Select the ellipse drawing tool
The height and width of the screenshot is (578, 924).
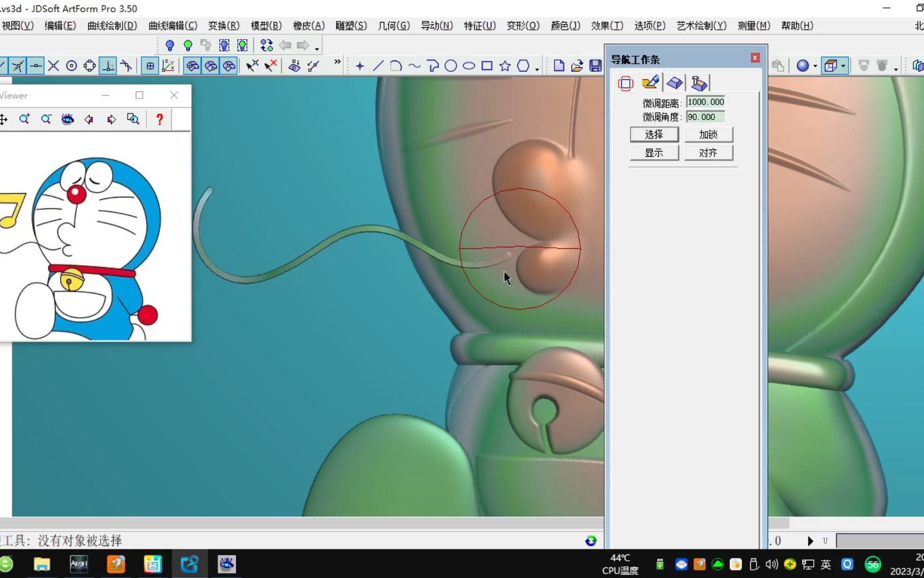coord(469,66)
